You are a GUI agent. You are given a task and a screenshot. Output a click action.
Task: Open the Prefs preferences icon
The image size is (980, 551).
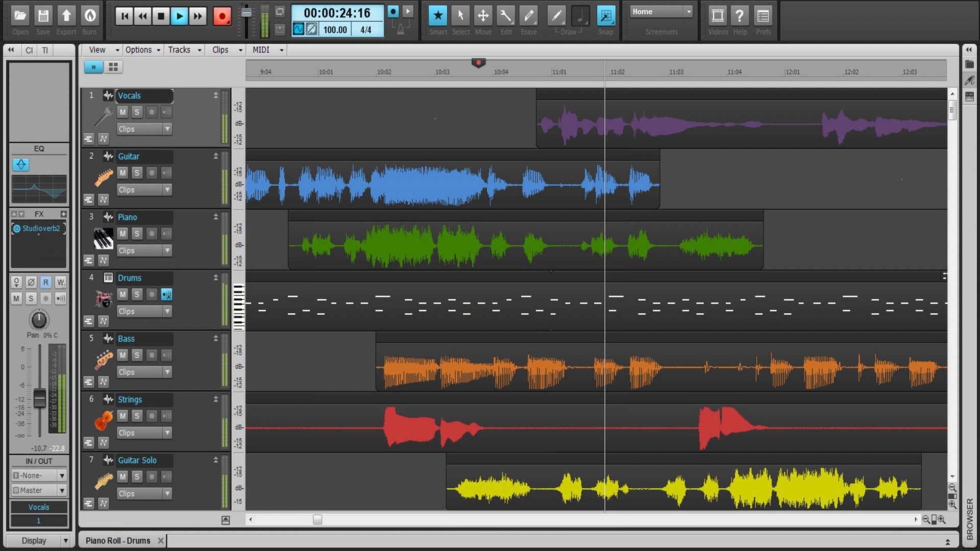pyautogui.click(x=763, y=16)
